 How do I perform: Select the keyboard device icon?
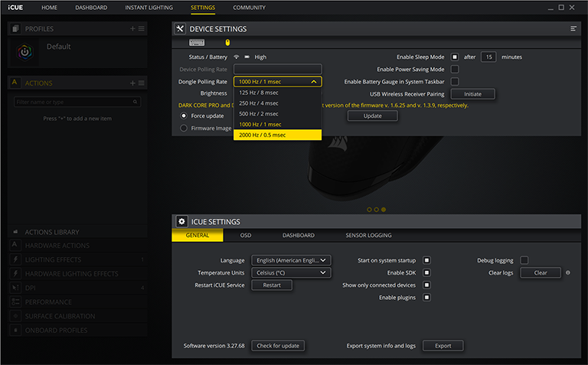197,42
